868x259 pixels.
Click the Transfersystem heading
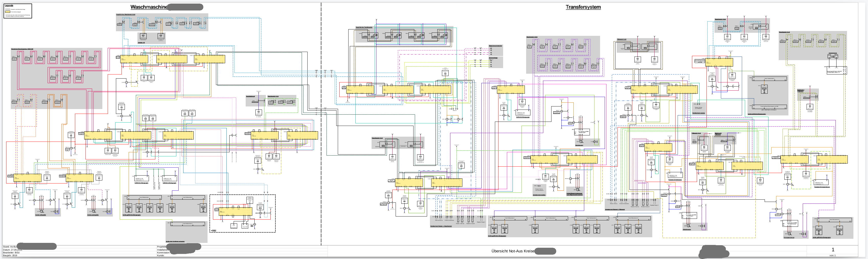click(x=583, y=7)
